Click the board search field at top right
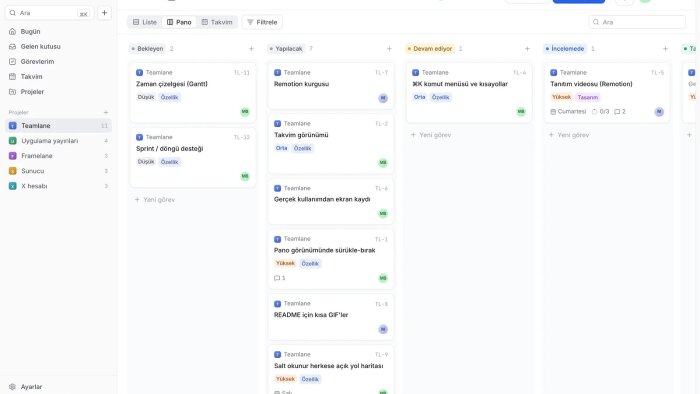Screen dimensions: 700x394 pos(637,22)
